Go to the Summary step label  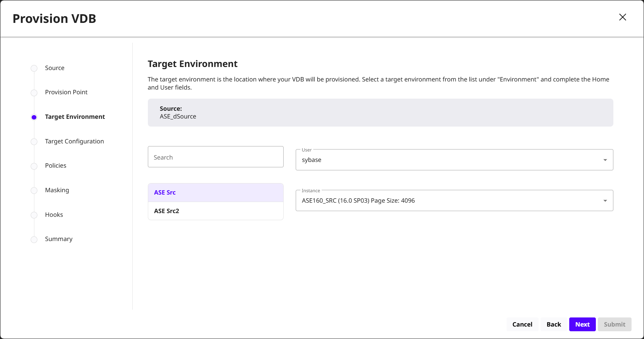[59, 239]
